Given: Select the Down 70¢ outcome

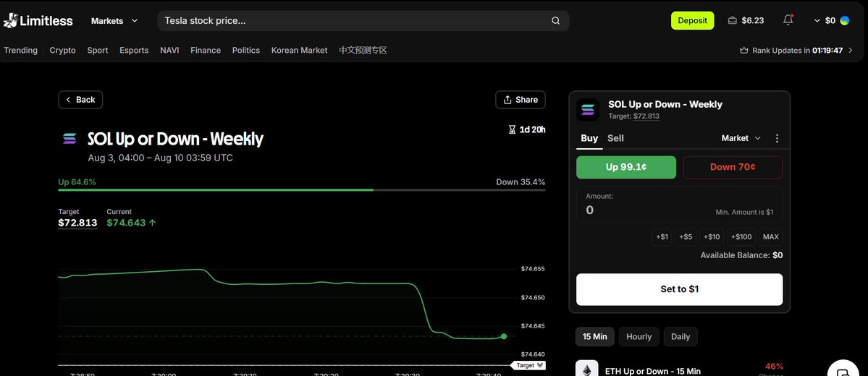Looking at the screenshot, I should click(733, 167).
